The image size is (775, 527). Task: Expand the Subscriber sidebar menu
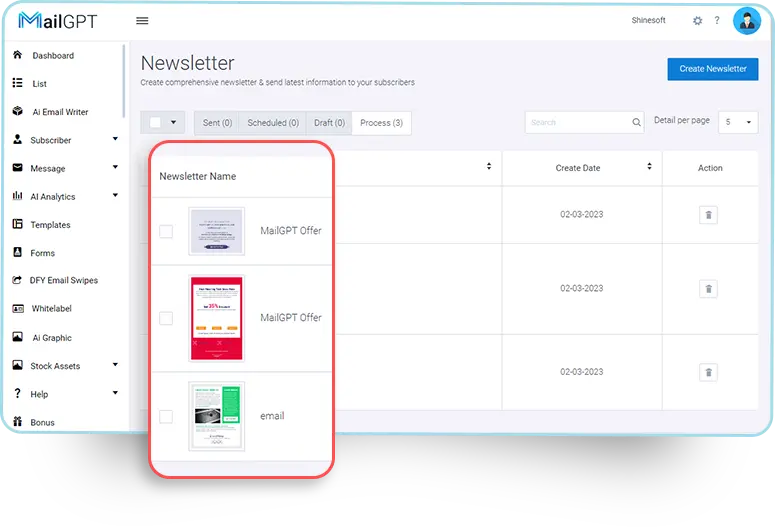pos(115,140)
